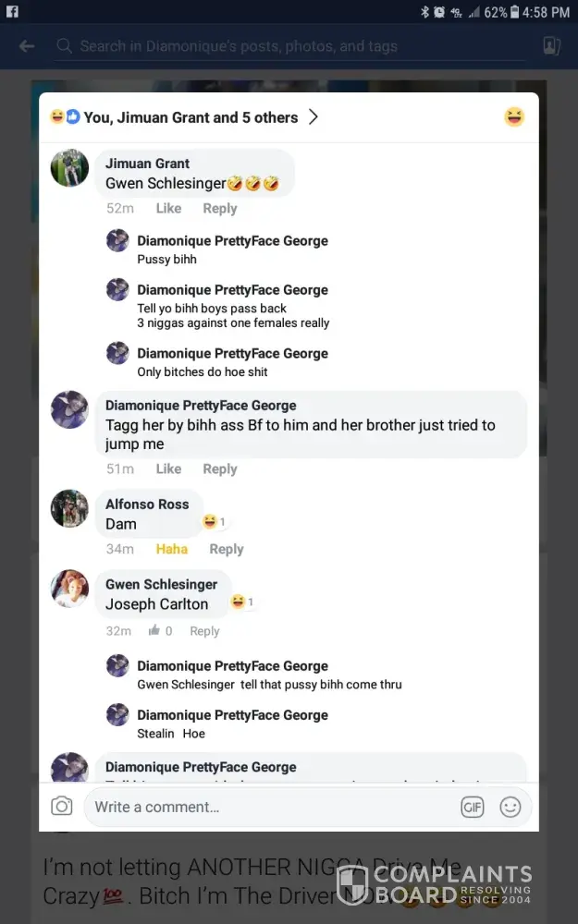Expand the reactions list chevron

(x=314, y=117)
